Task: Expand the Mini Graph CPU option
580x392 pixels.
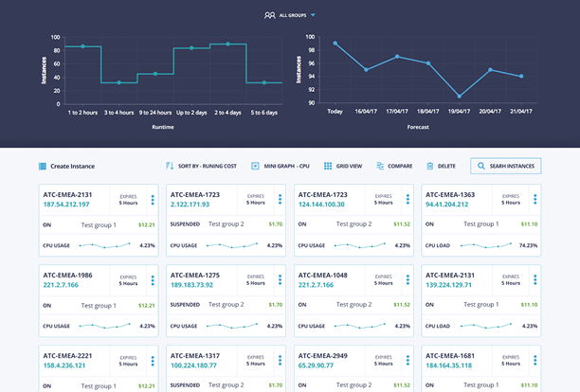Action: click(281, 166)
